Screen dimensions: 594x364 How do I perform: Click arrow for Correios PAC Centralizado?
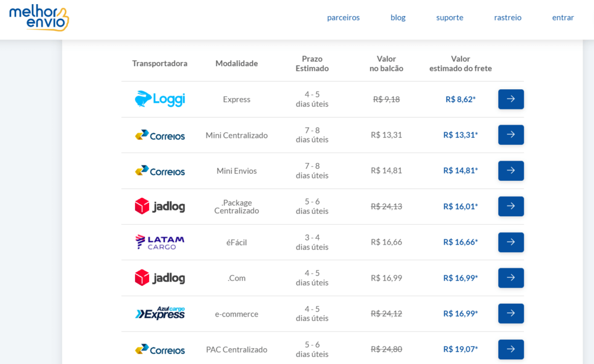point(510,349)
